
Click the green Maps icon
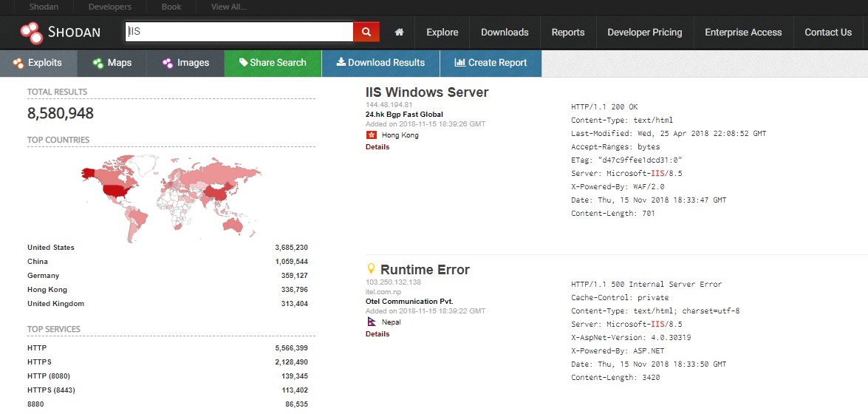tap(98, 63)
